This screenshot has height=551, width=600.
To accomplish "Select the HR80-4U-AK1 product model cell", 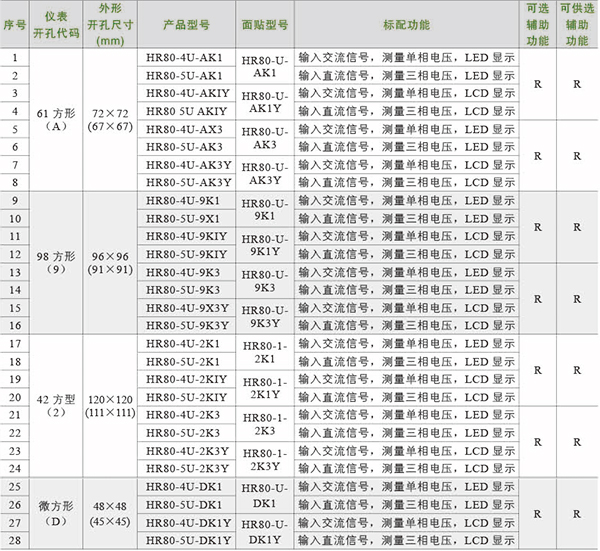I will point(187,58).
